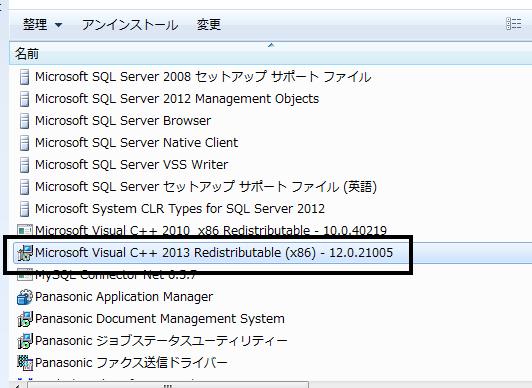The height and width of the screenshot is (388, 532).
Task: Open the 整理 dropdown menu
Action: click(x=42, y=24)
